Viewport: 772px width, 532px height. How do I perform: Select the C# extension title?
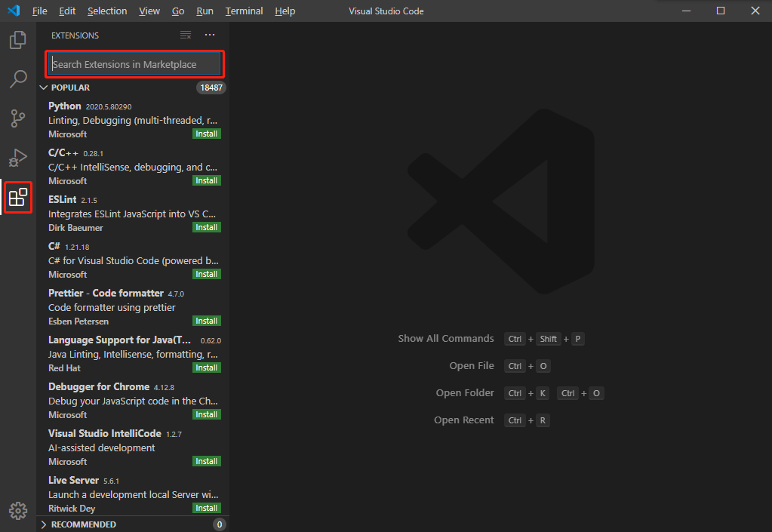tap(54, 247)
